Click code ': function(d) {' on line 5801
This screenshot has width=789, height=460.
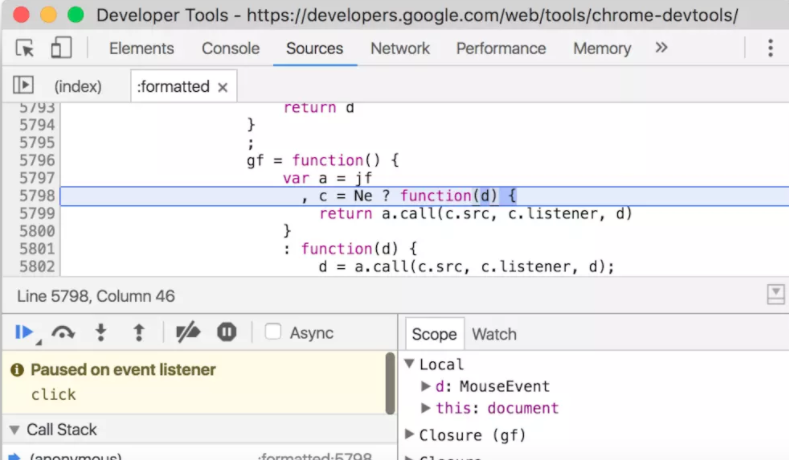(350, 249)
